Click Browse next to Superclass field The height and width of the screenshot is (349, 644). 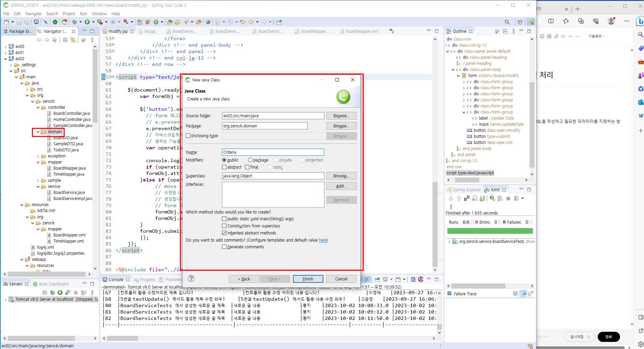click(x=341, y=176)
